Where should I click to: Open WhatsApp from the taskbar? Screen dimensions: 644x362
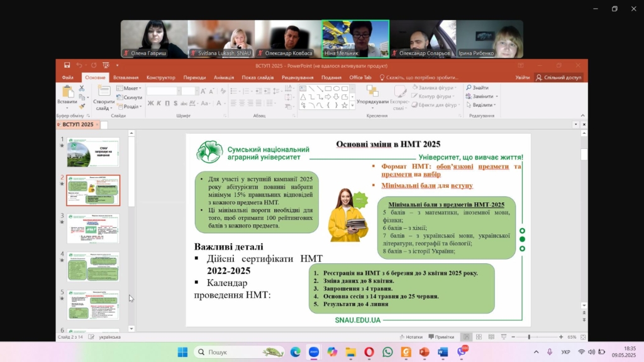[387, 352]
